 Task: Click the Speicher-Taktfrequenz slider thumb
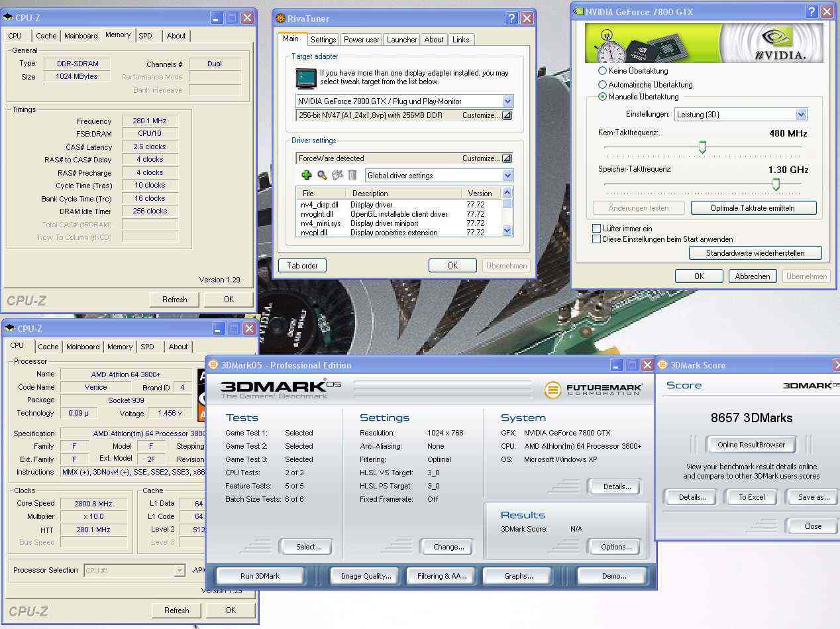[x=776, y=184]
